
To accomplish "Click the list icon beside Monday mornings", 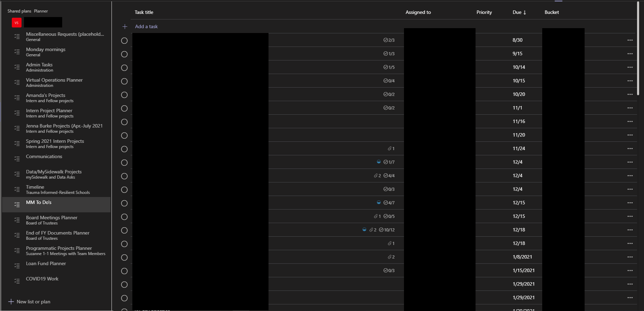I will [x=17, y=52].
